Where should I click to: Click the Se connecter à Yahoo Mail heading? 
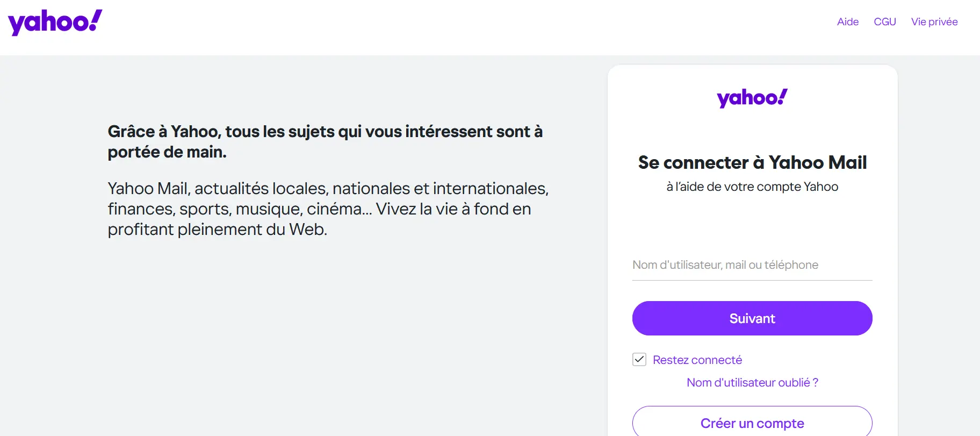(x=752, y=162)
